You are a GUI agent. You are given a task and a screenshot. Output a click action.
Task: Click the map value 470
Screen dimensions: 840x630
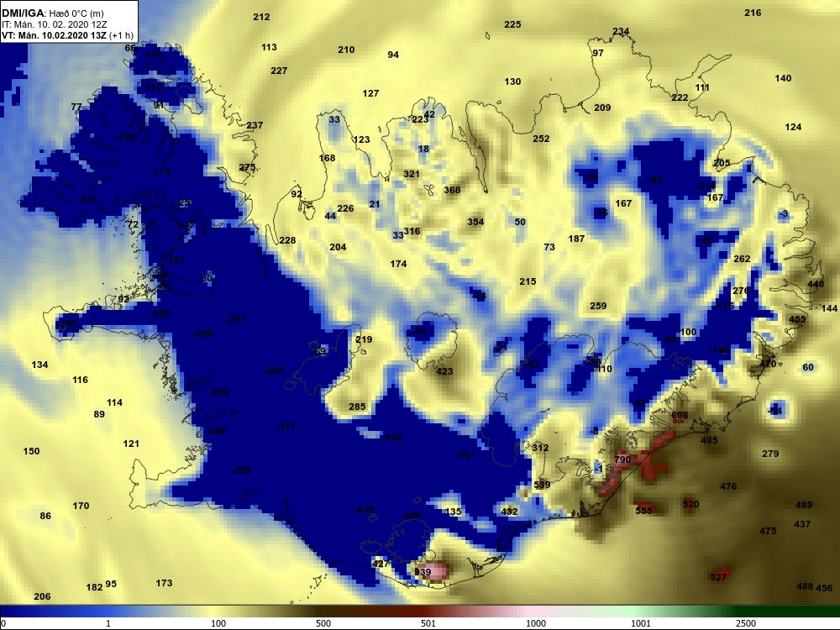pos(769,365)
